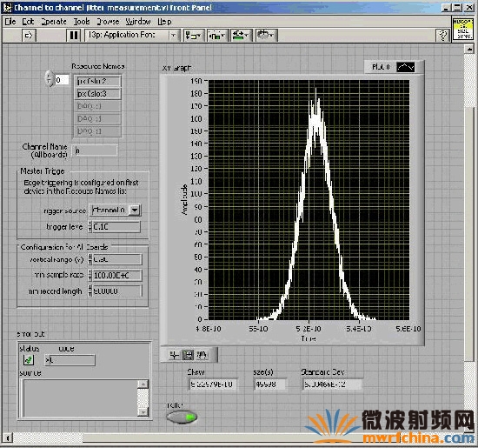Open the Resize Objects toolbar menu
Screen dimensions: 478x448
pos(241,36)
